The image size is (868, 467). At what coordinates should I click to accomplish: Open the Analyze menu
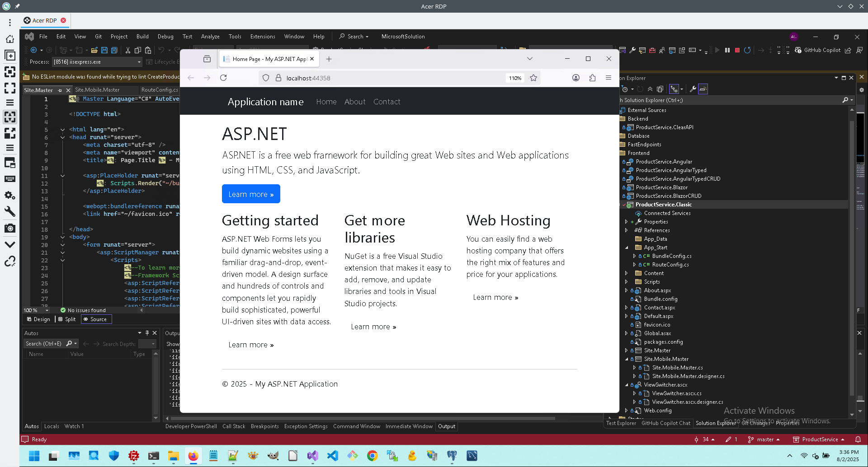click(x=210, y=37)
